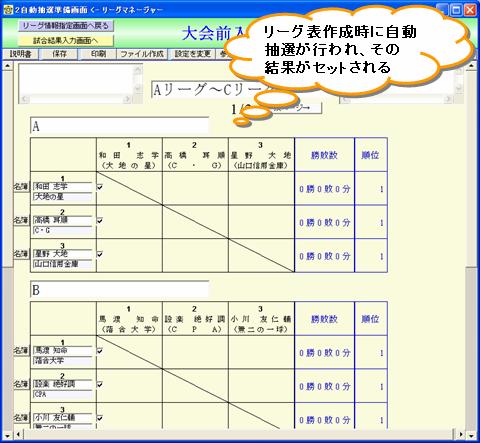Click the league B name field

click(x=119, y=289)
